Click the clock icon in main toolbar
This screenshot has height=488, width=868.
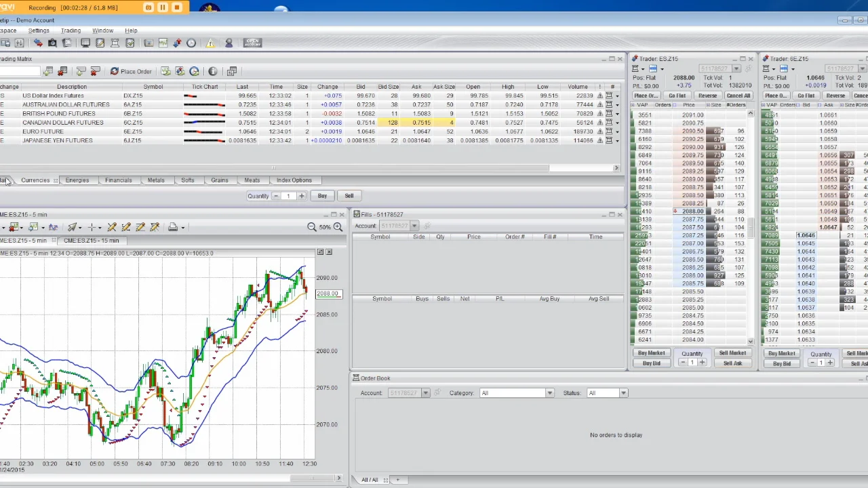pos(191,43)
